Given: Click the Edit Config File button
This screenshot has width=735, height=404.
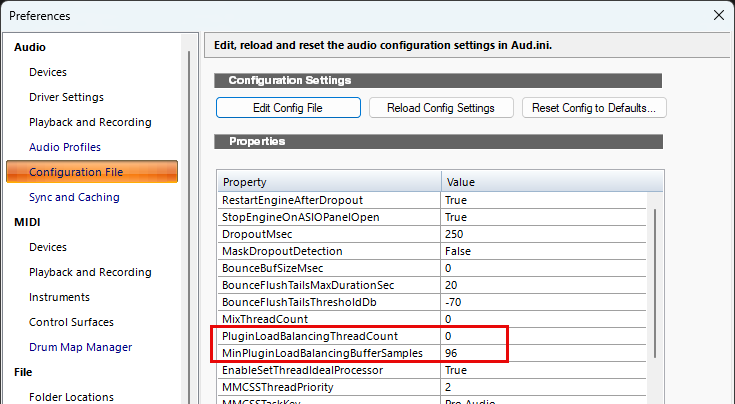Looking at the screenshot, I should tap(288, 108).
